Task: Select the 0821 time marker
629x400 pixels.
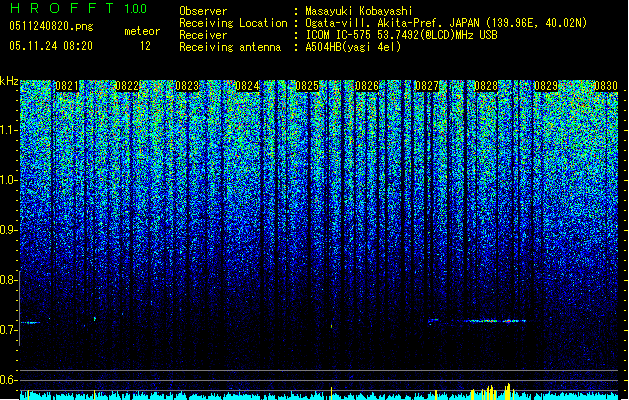Action: click(x=67, y=86)
